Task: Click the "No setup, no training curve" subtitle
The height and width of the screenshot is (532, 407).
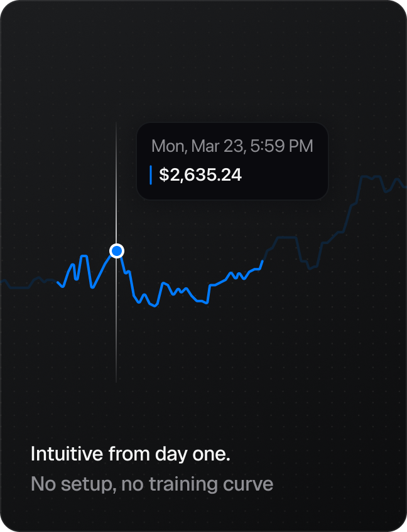Action: tap(152, 484)
